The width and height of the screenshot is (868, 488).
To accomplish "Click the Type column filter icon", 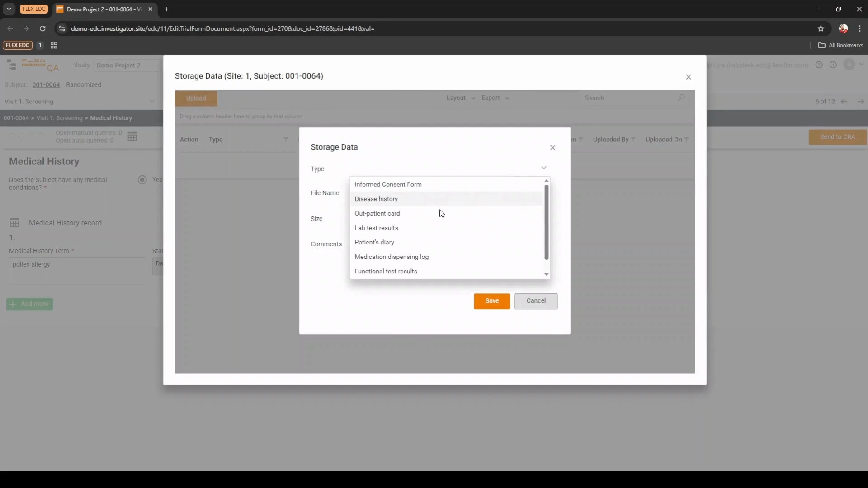I will tap(286, 140).
